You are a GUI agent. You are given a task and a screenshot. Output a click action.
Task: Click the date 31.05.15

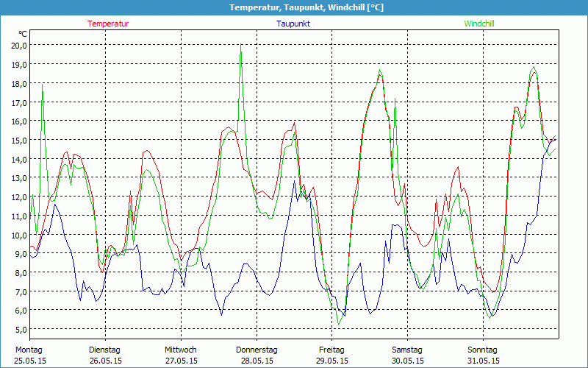click(484, 361)
